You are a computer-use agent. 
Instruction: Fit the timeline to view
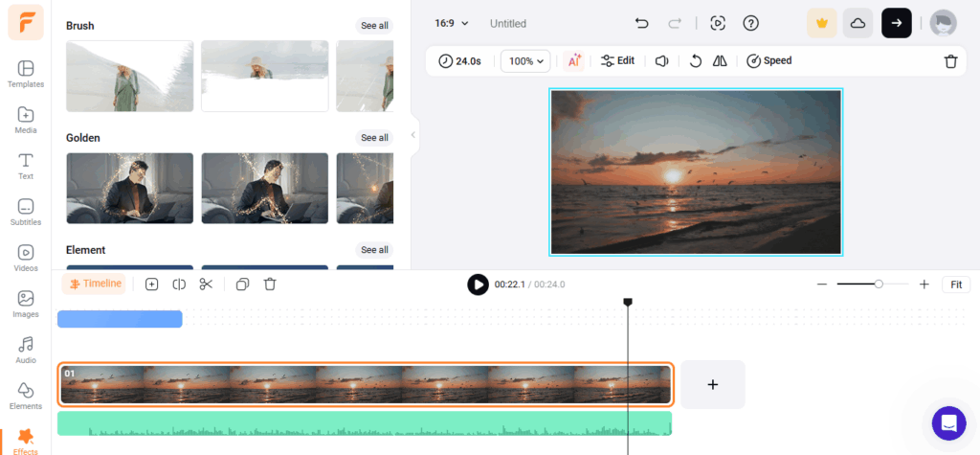tap(956, 284)
